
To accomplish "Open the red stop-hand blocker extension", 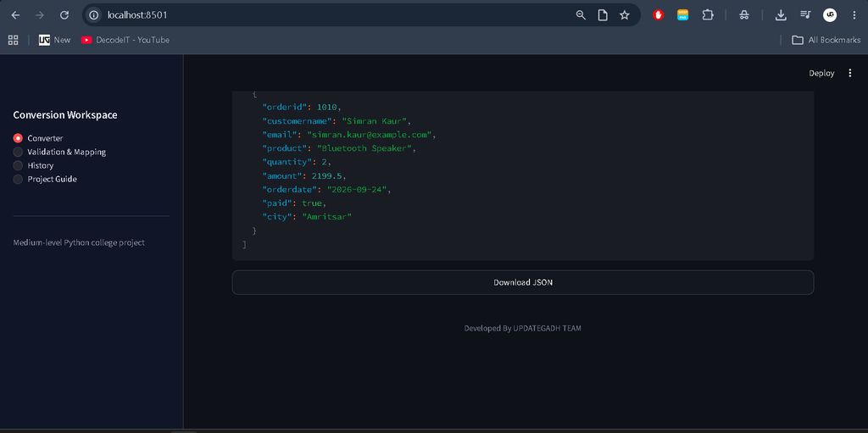I will click(x=658, y=15).
